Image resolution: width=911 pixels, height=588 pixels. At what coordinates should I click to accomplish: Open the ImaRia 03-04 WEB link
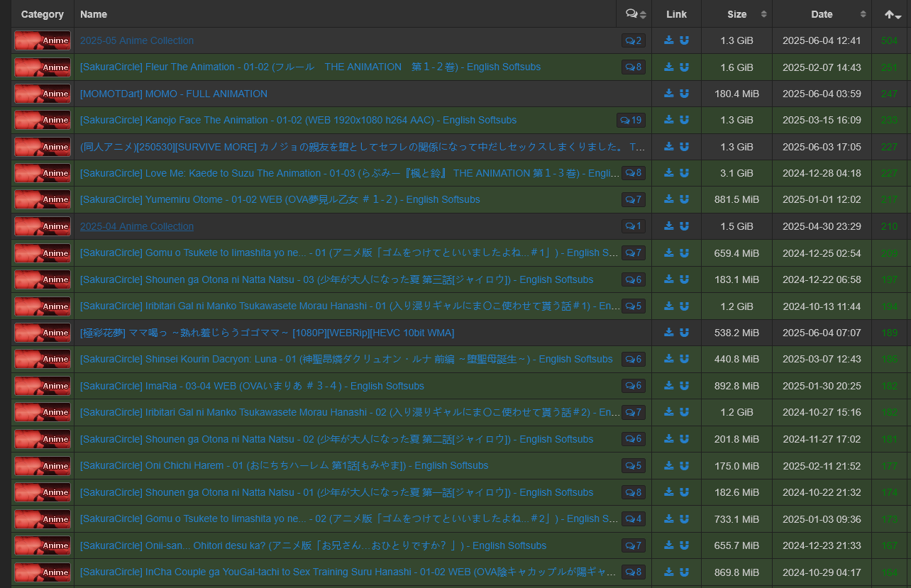pyautogui.click(x=252, y=386)
